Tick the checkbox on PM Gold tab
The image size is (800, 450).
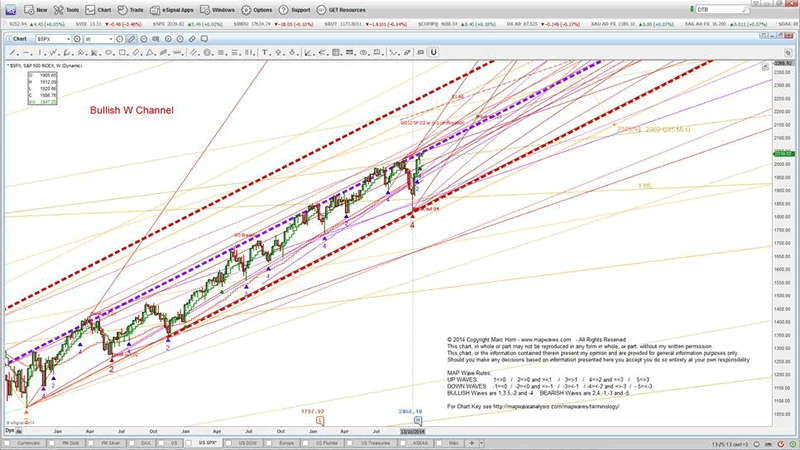pyautogui.click(x=52, y=443)
